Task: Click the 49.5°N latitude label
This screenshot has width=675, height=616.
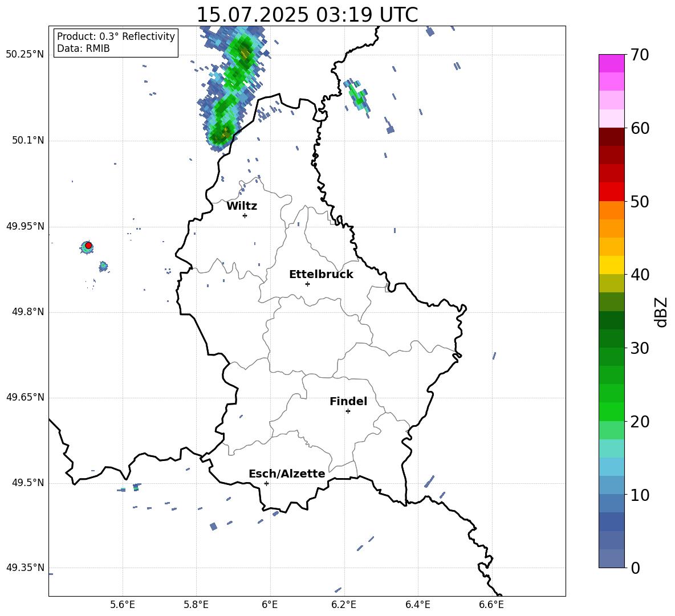Action: [27, 483]
